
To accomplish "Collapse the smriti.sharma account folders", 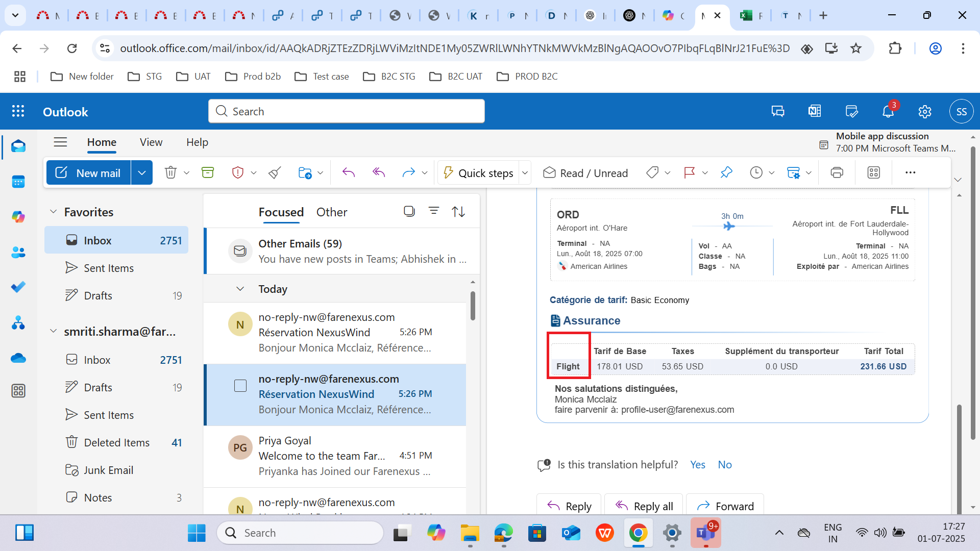I will click(x=53, y=331).
